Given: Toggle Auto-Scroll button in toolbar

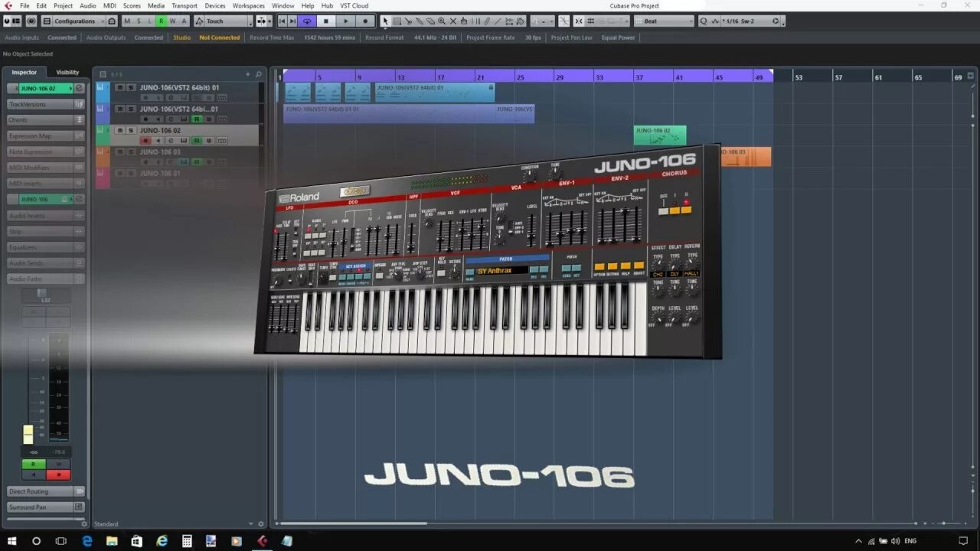Looking at the screenshot, I should point(261,21).
